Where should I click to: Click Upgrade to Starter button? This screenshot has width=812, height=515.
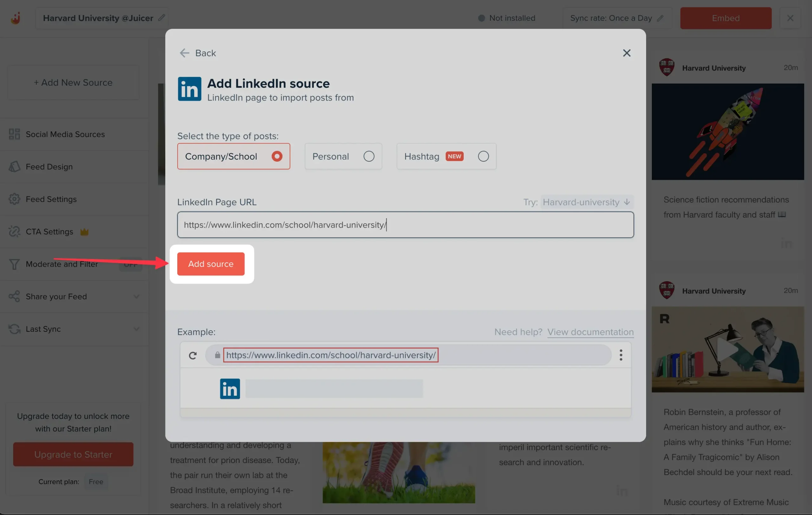[73, 454]
